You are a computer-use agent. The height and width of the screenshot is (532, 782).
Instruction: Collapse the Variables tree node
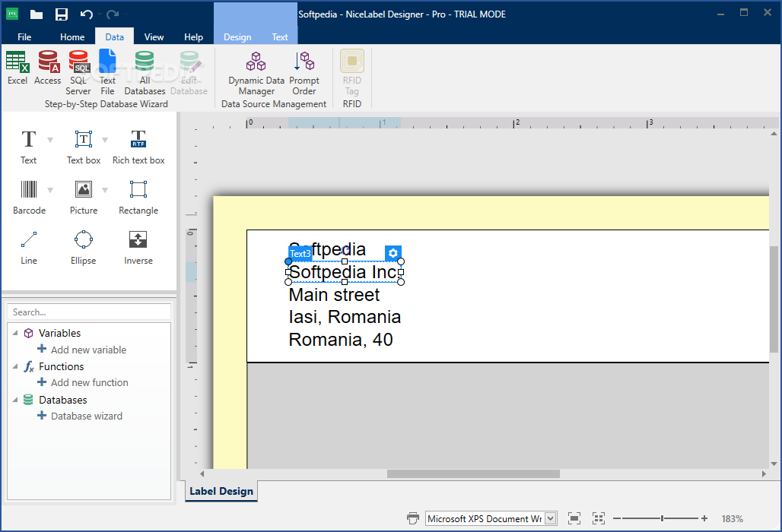coord(15,333)
